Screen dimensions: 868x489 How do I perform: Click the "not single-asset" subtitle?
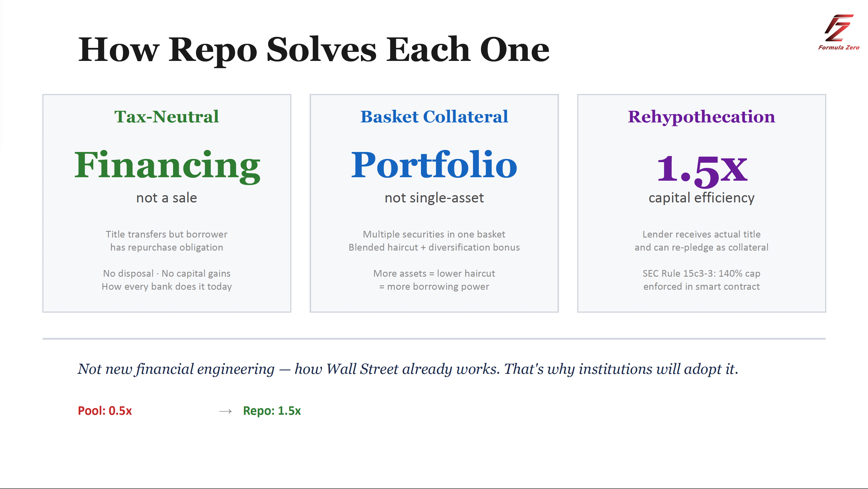434,198
